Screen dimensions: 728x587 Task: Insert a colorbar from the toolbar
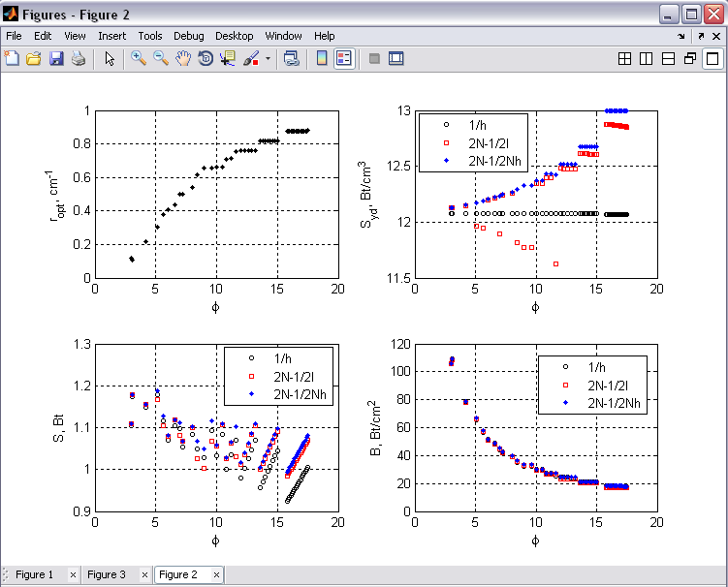(321, 58)
